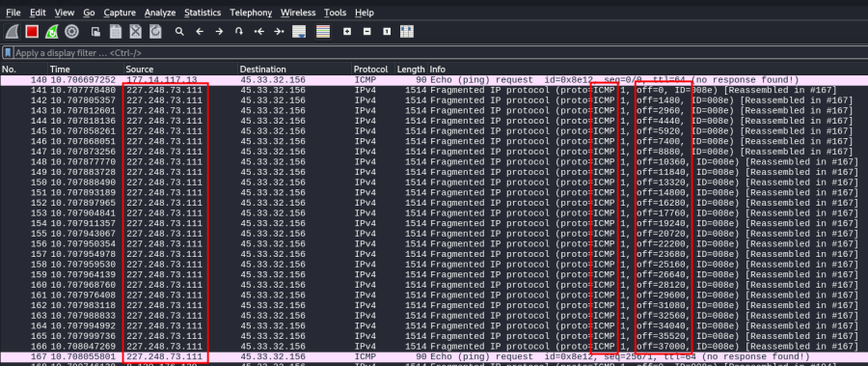Stop the running capture with red square
Screen dimensions: 868x366
click(x=32, y=32)
